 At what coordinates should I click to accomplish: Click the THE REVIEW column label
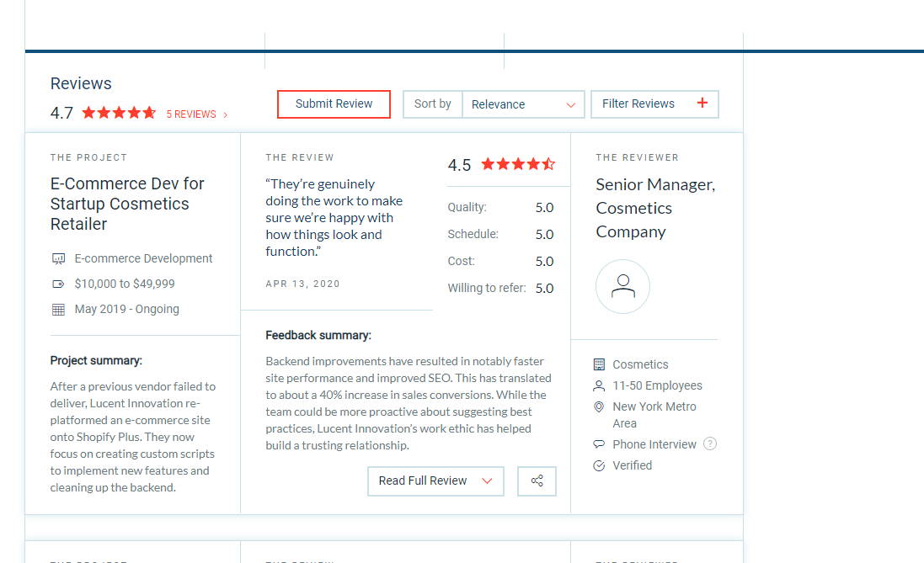pos(300,158)
